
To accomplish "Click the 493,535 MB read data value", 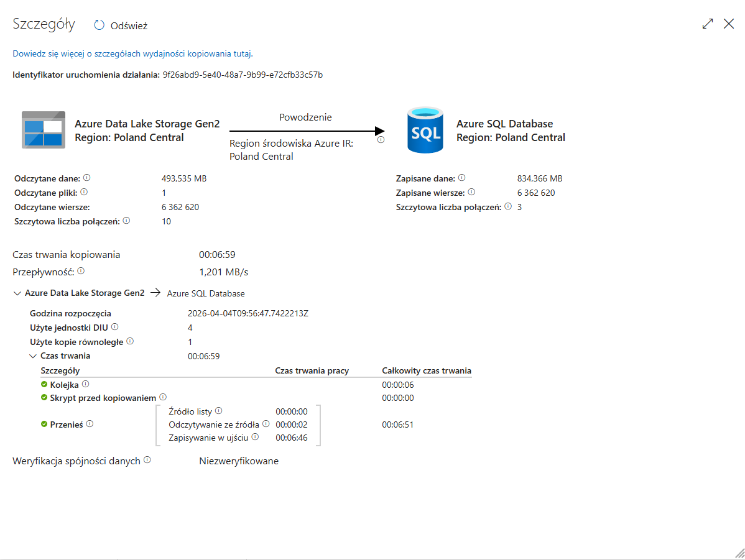I will 184,178.
